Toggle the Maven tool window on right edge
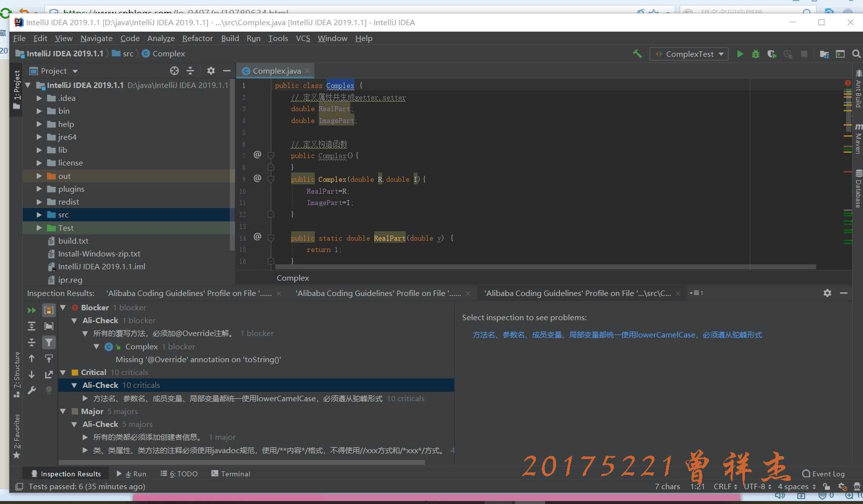Image resolution: width=863 pixels, height=504 pixels. coord(858,139)
